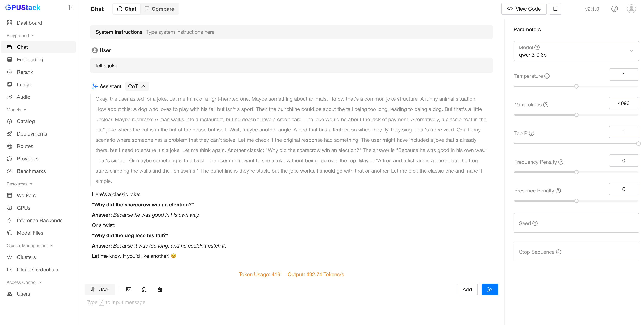This screenshot has height=325, width=644.
Task: Collapse the left sidebar with the toggle icon
Action: [x=71, y=8]
